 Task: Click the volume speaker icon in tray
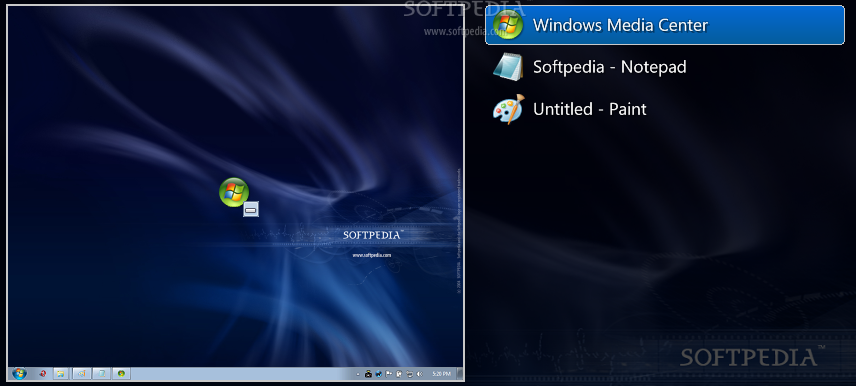pyautogui.click(x=419, y=374)
